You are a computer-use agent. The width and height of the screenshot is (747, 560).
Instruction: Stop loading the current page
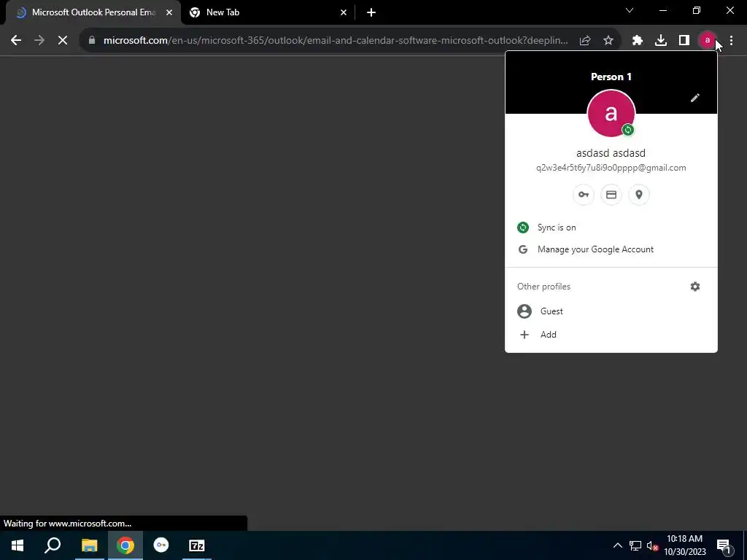pyautogui.click(x=63, y=41)
